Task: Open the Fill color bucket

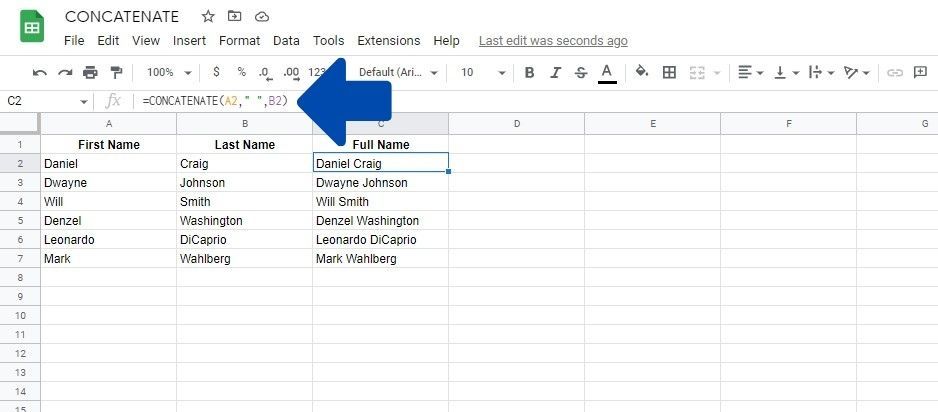Action: (x=642, y=72)
